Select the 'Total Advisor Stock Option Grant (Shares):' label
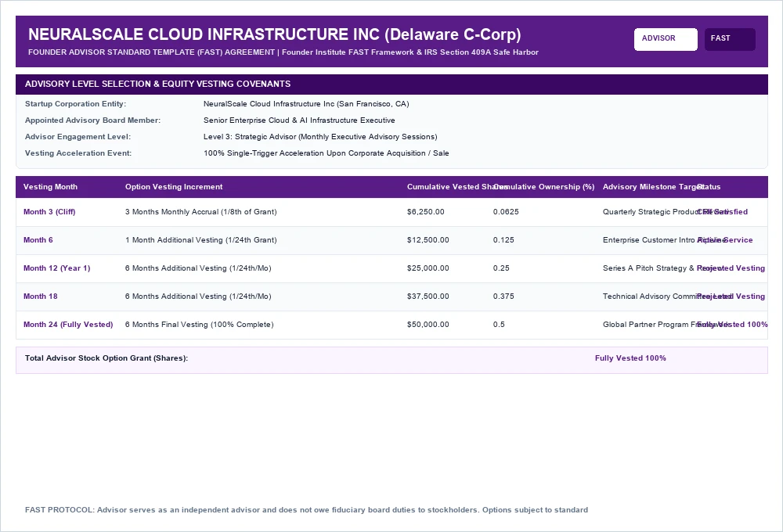This screenshot has width=783, height=532. tap(106, 358)
